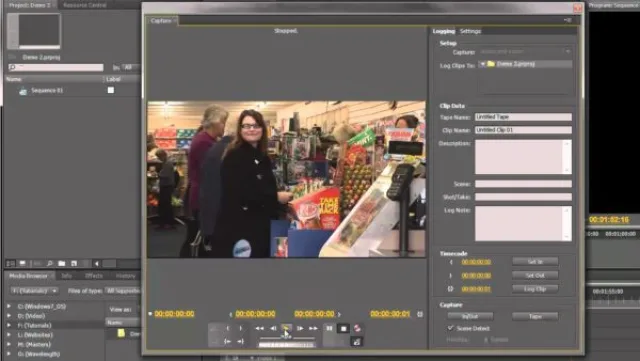
Task: Click the Play button in Capture window
Action: (287, 328)
